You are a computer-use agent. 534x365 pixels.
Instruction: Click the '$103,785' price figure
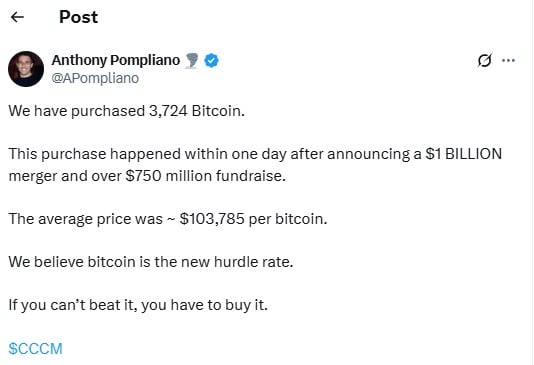[x=212, y=219]
